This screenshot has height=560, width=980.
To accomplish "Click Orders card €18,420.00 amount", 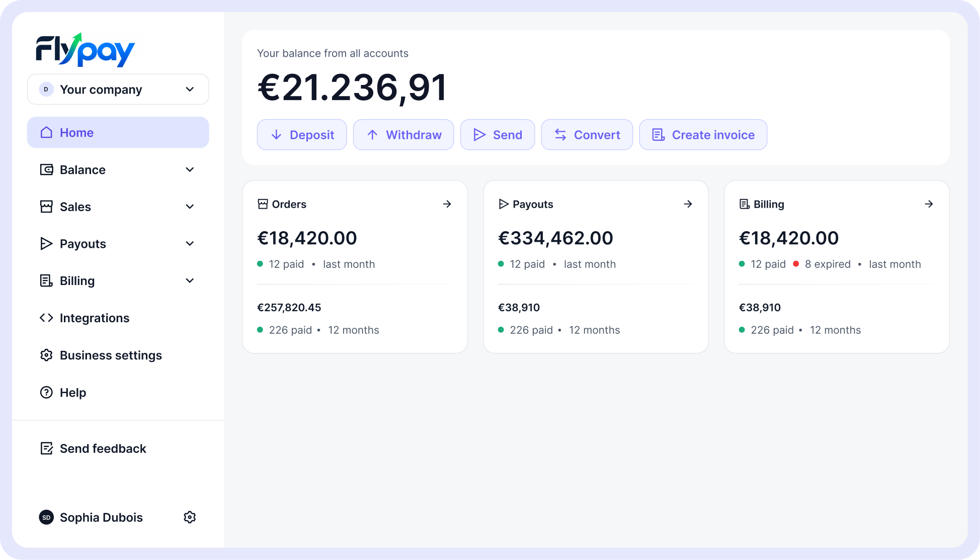I will pos(307,238).
